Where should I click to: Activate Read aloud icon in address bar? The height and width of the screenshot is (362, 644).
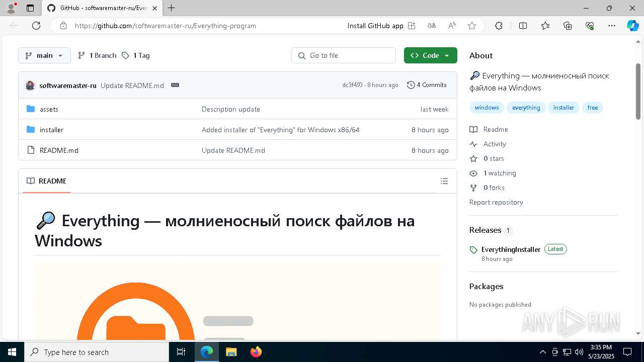452,26
